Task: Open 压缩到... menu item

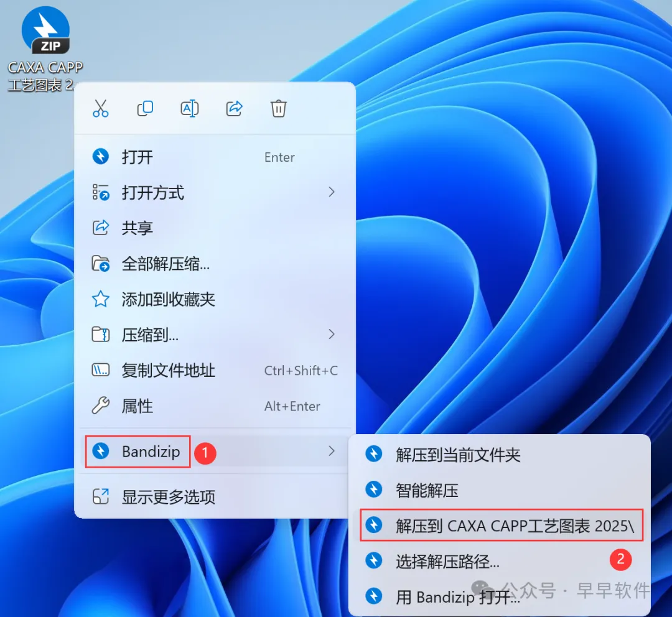Action: pos(214,335)
